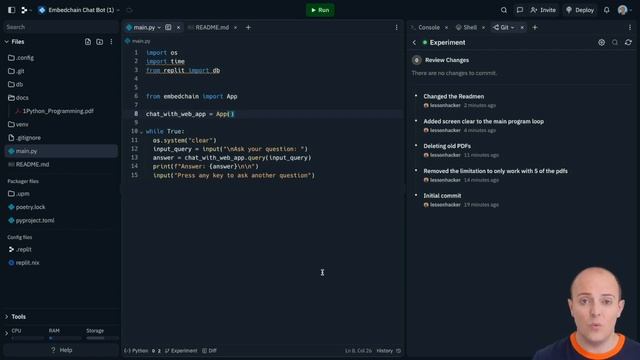Open the editor pane three-dot menu
The image size is (640, 360).
click(396, 27)
